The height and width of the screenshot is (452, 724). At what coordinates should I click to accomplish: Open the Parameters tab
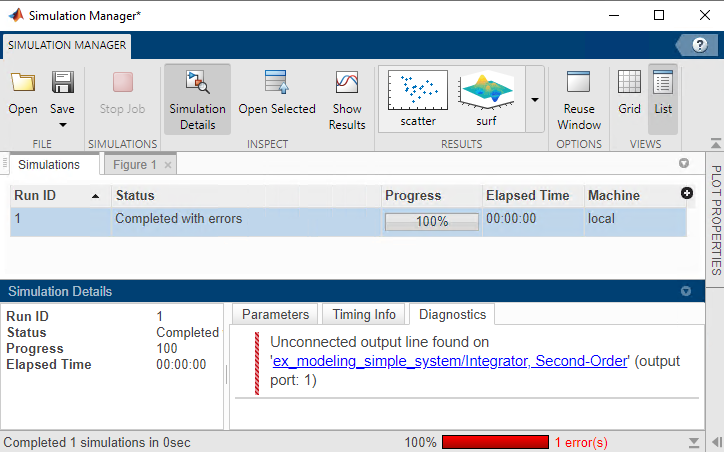tap(276, 314)
